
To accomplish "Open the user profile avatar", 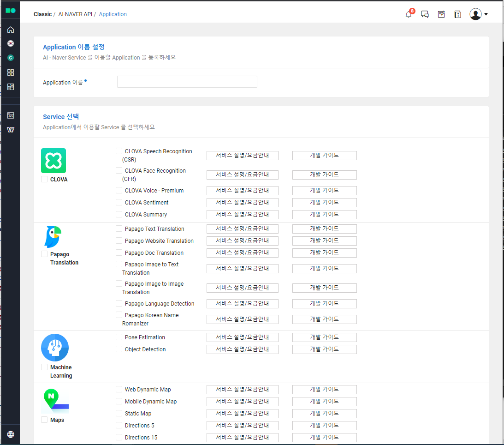I will coord(475,14).
